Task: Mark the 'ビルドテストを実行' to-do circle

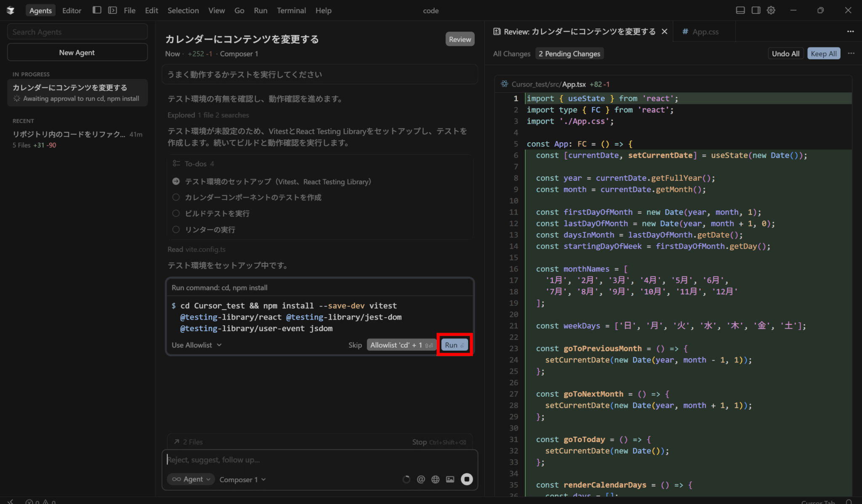Action: [x=176, y=213]
